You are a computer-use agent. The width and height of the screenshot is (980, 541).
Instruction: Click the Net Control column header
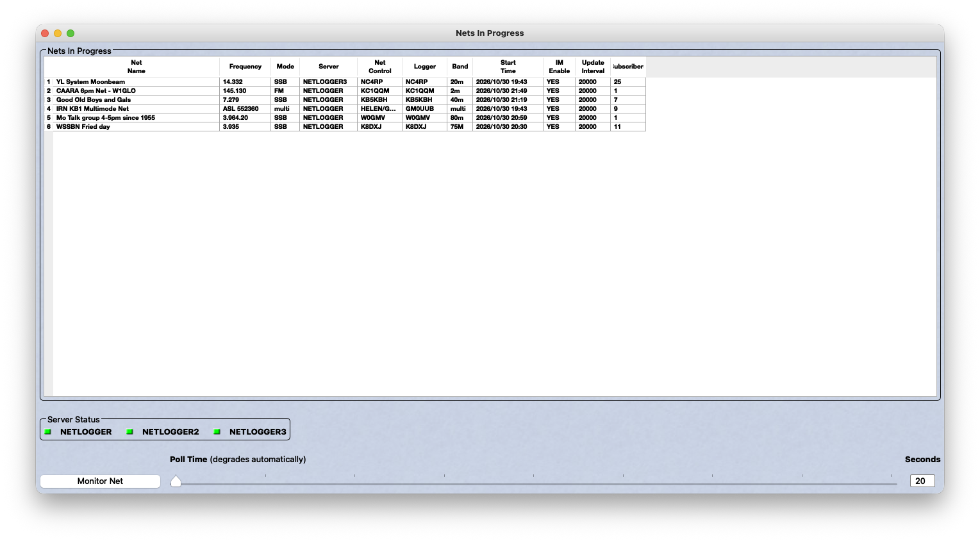click(x=380, y=67)
